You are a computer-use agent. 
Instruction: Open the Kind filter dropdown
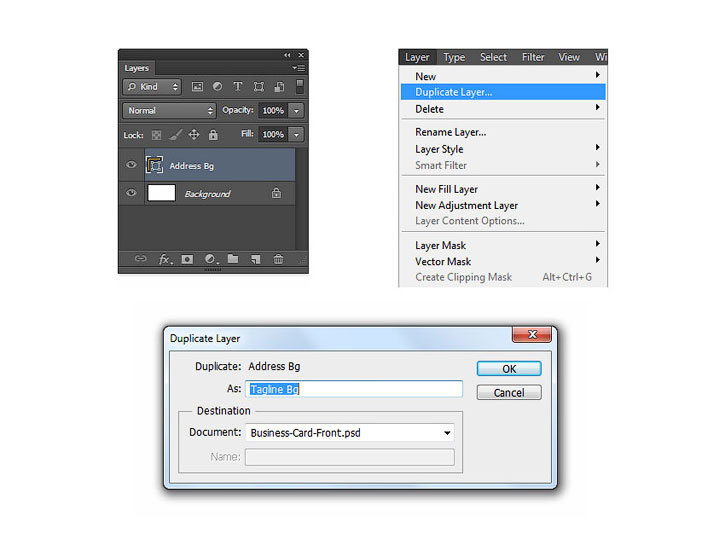coord(152,86)
